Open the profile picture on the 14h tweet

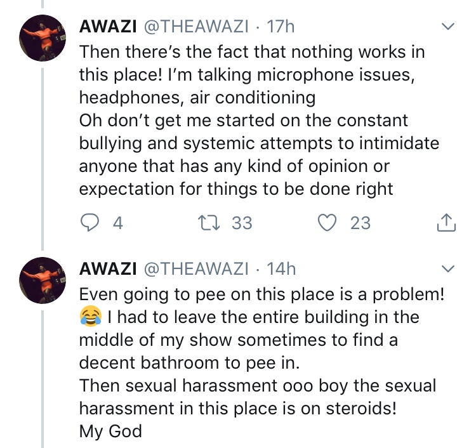(x=42, y=279)
